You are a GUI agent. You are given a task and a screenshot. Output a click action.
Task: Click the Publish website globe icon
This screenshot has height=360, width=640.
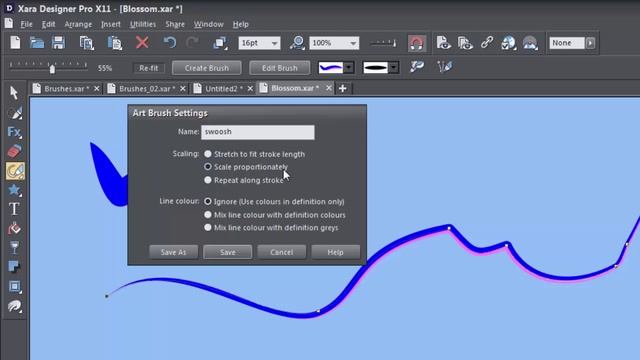tap(508, 43)
